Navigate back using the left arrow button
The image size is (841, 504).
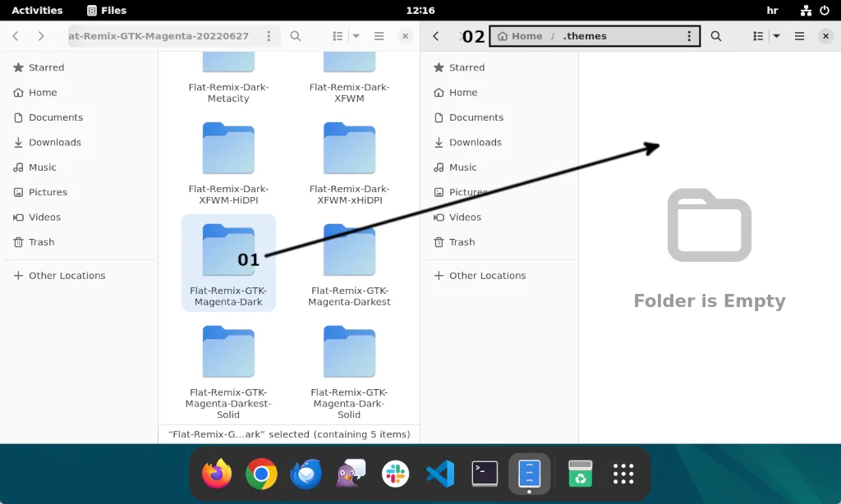tap(15, 36)
